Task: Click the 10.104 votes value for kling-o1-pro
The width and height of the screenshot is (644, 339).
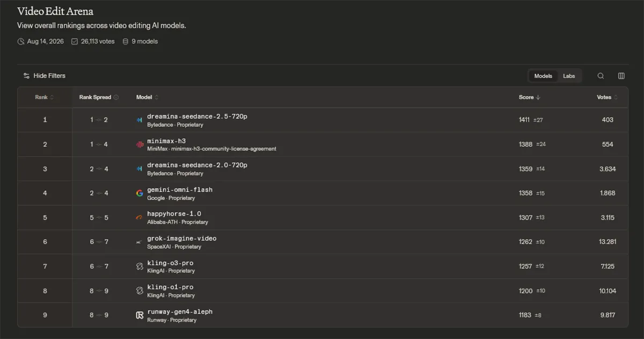Action: [608, 291]
